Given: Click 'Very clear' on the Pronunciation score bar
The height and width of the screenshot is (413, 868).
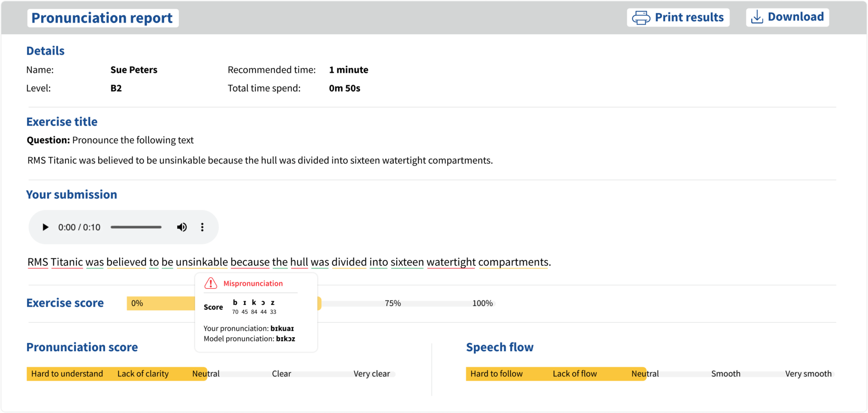Looking at the screenshot, I should point(372,374).
